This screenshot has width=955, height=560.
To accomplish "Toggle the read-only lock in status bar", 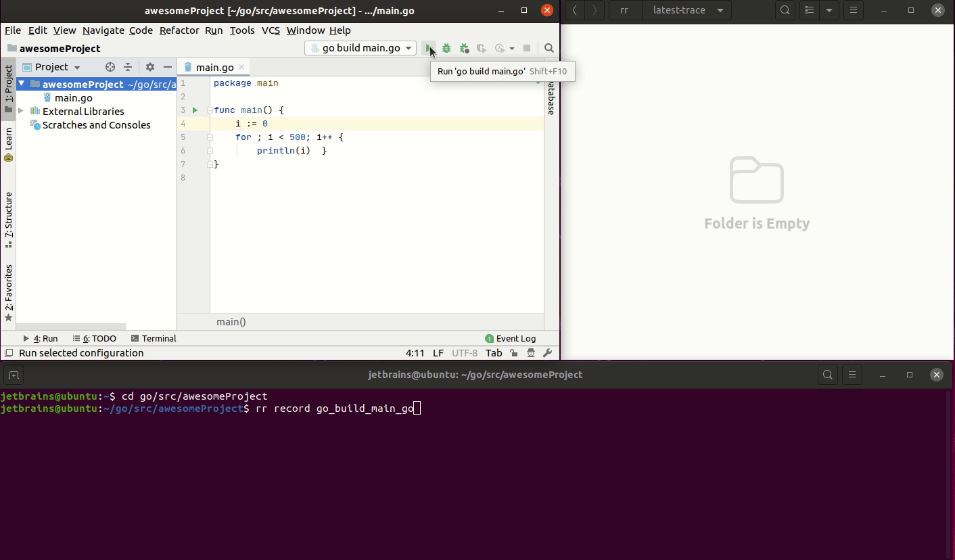I will pos(513,352).
